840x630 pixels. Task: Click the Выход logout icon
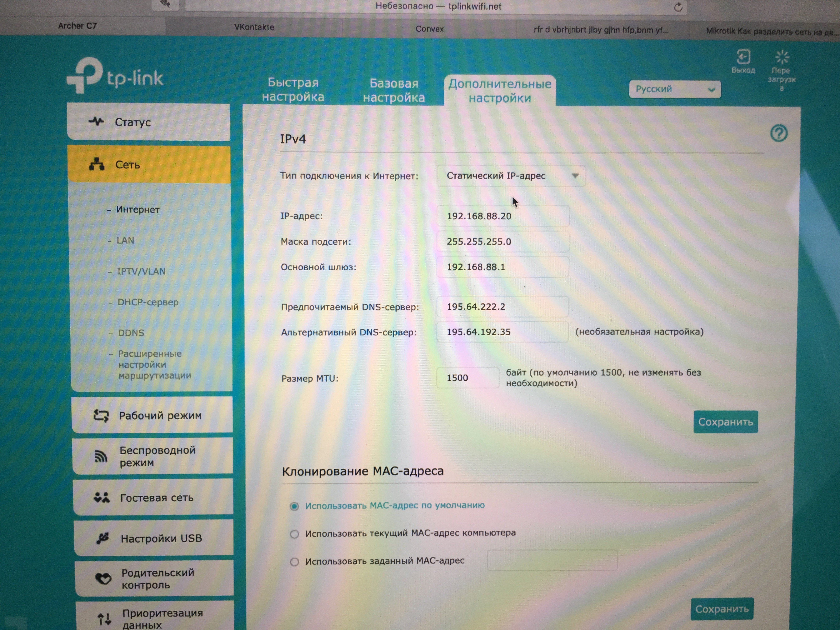743,57
